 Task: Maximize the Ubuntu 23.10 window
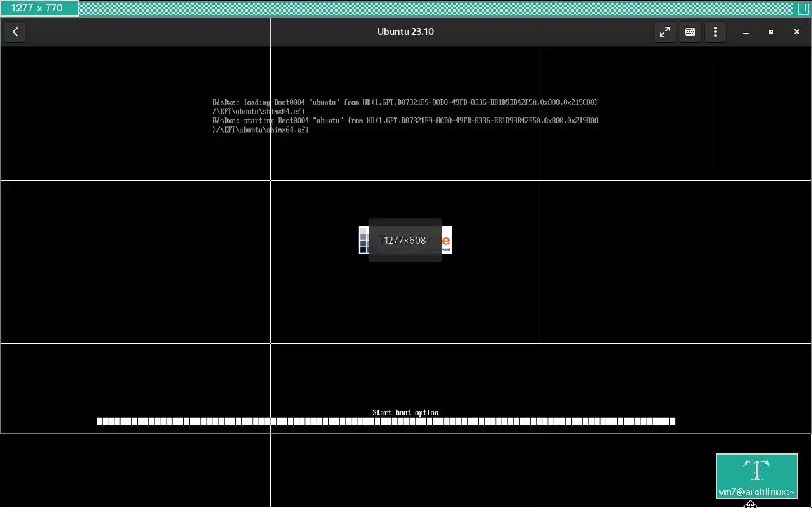[771, 32]
